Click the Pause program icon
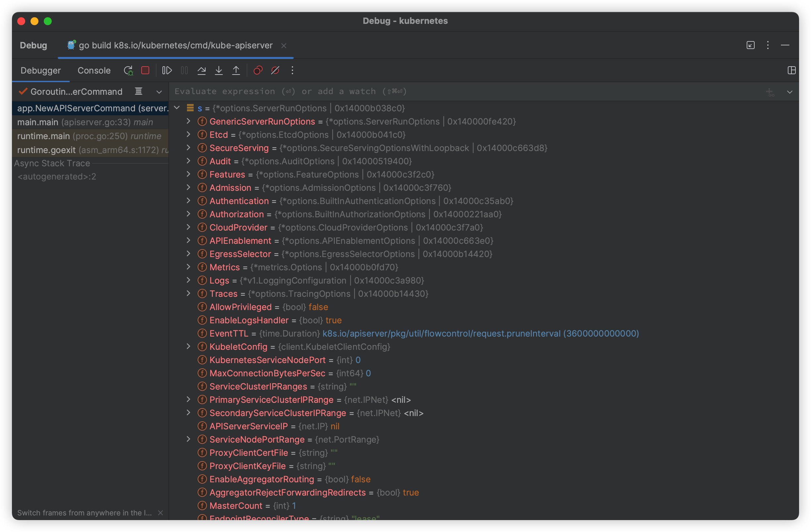 point(184,71)
